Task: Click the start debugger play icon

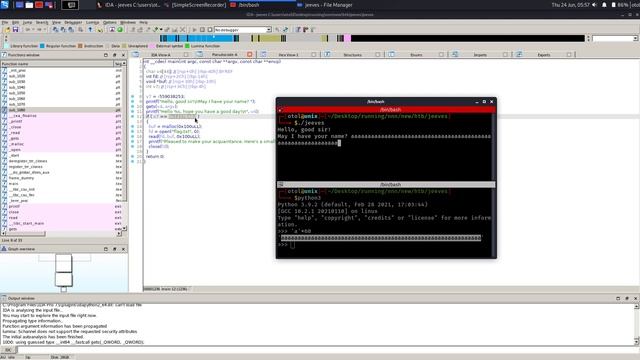Action: pyautogui.click(x=194, y=30)
